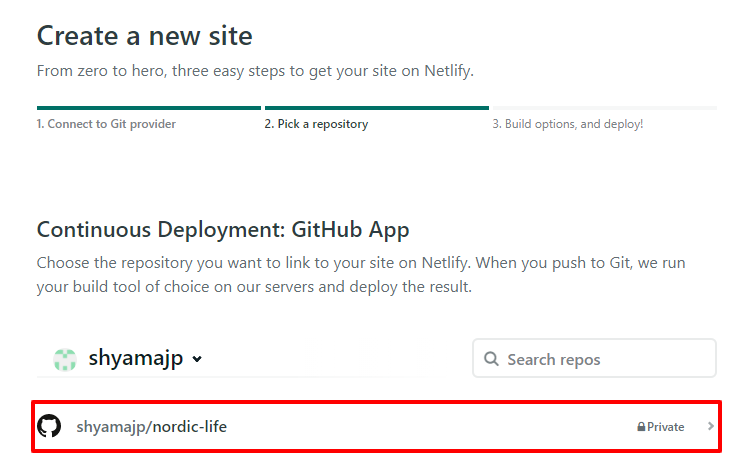The width and height of the screenshot is (753, 459).
Task: Expand the account caret beside shyamajp
Action: coord(197,360)
